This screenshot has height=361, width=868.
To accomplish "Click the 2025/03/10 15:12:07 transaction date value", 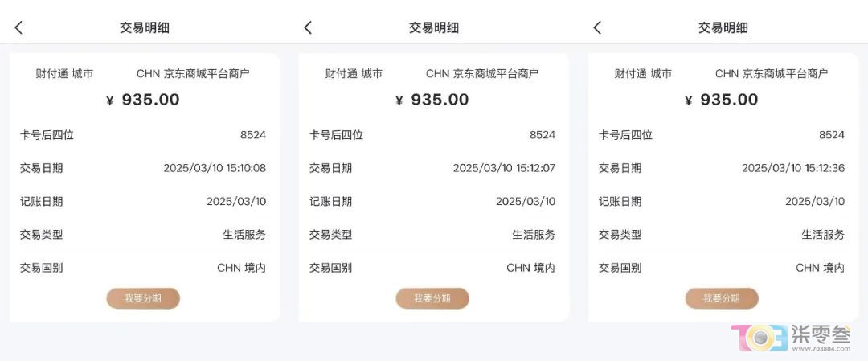I will coord(504,168).
